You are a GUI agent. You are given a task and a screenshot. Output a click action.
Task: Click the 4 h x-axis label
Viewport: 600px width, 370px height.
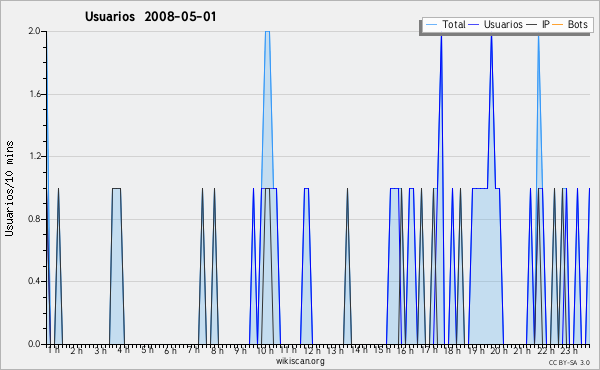point(124,350)
